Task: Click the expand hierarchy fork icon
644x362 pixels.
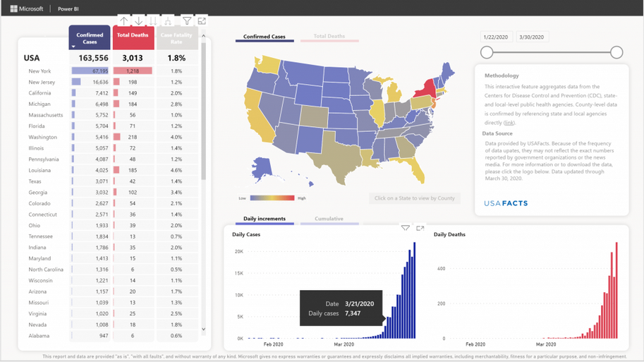Action: pyautogui.click(x=168, y=20)
